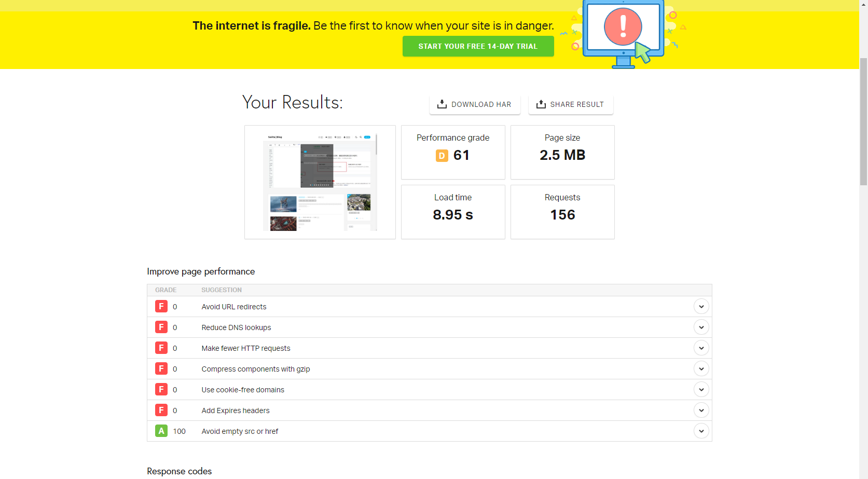
Task: Click the Add Expires headers suggestion text
Action: [x=236, y=410]
